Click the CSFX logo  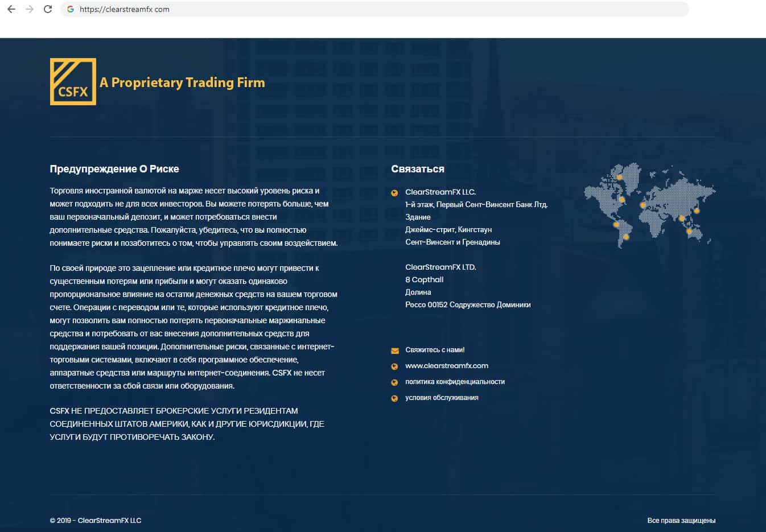pyautogui.click(x=73, y=81)
